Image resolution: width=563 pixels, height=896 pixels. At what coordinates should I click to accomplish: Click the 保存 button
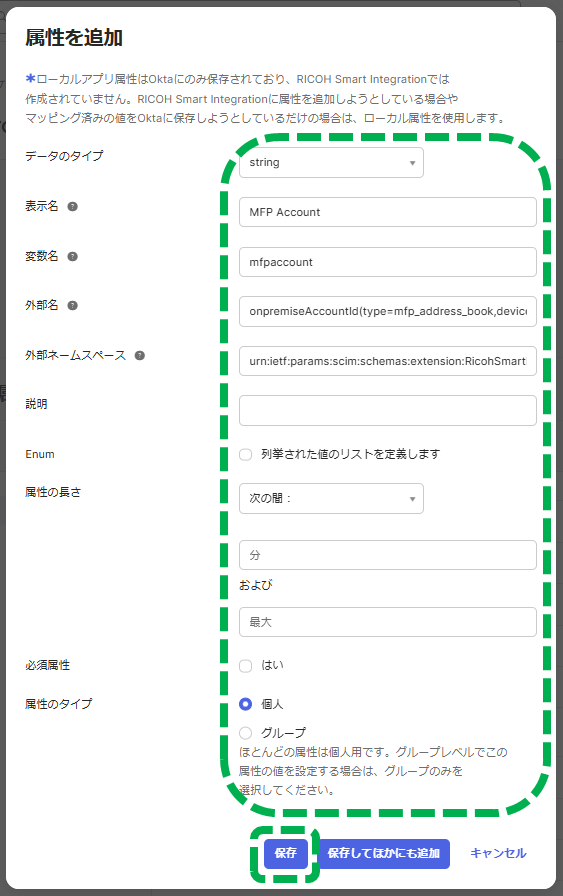tap(286, 854)
